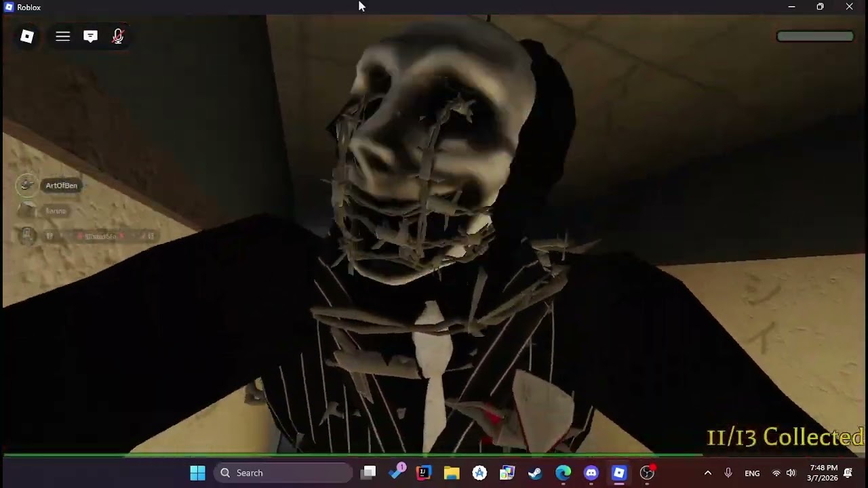Expand the hidden system tray icons
This screenshot has width=868, height=488.
click(x=707, y=473)
